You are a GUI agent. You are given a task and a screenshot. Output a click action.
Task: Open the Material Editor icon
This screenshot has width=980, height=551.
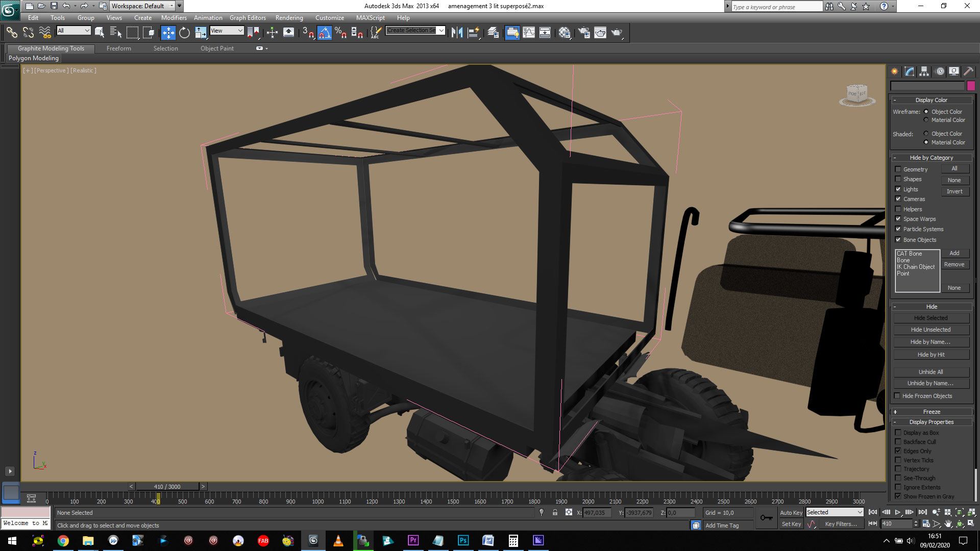[x=564, y=33]
